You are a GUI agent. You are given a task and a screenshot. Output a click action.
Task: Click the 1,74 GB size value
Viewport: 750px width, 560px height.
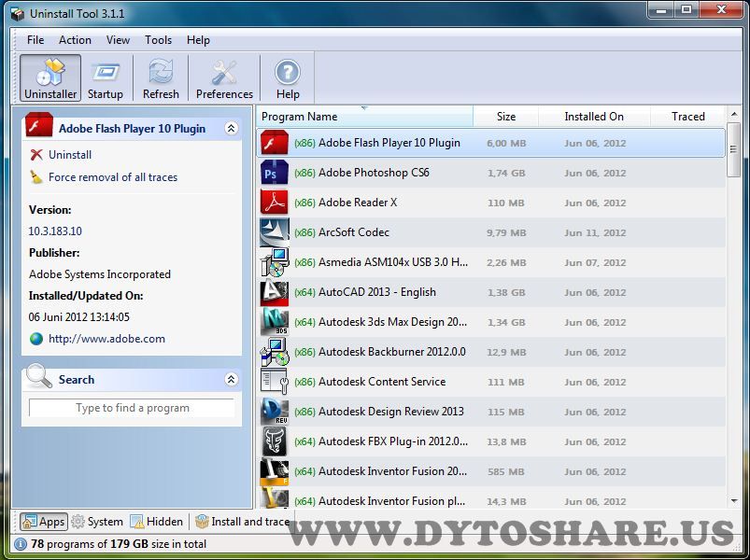pyautogui.click(x=506, y=173)
